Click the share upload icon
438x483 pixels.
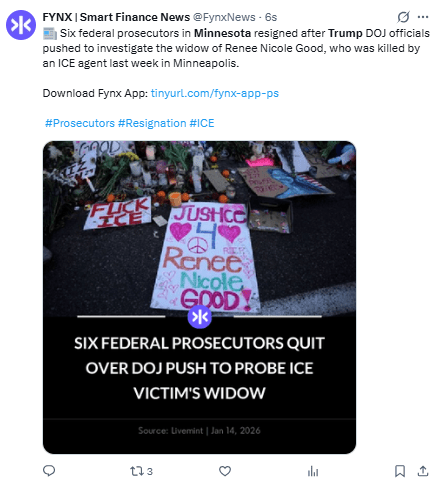(423, 471)
